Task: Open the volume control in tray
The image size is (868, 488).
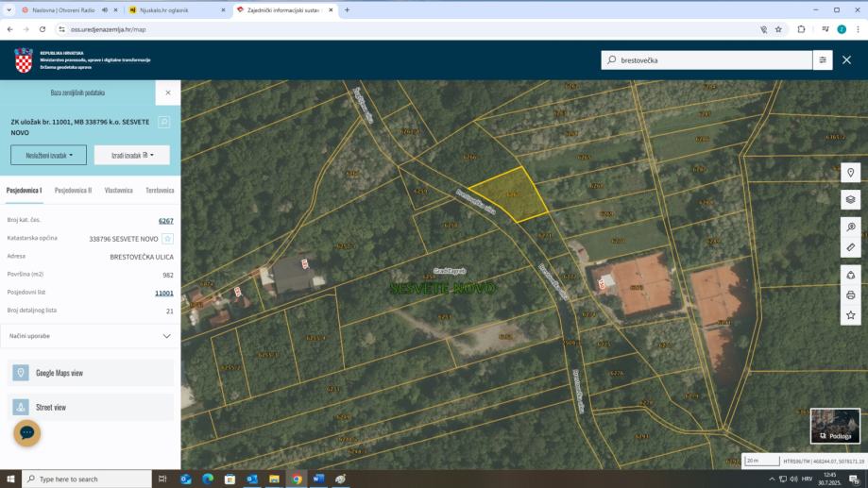Action: tap(793, 480)
